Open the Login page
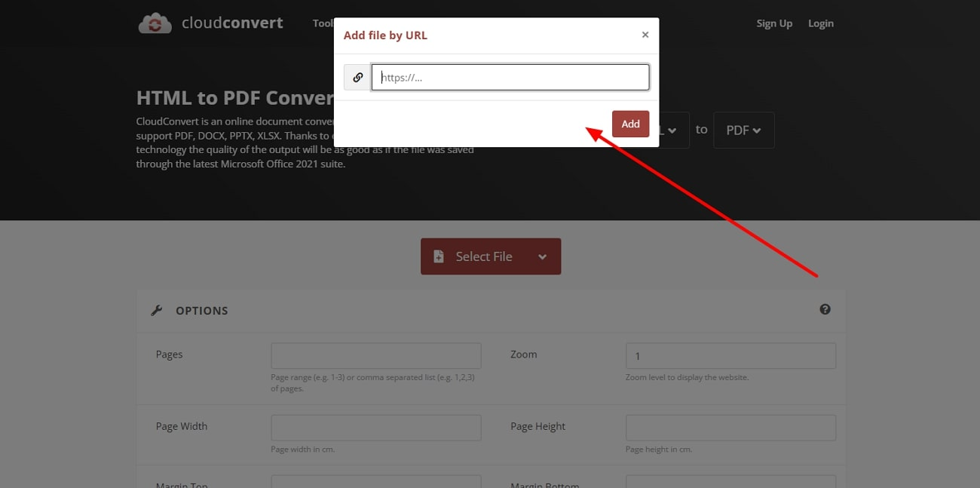 pyautogui.click(x=821, y=23)
